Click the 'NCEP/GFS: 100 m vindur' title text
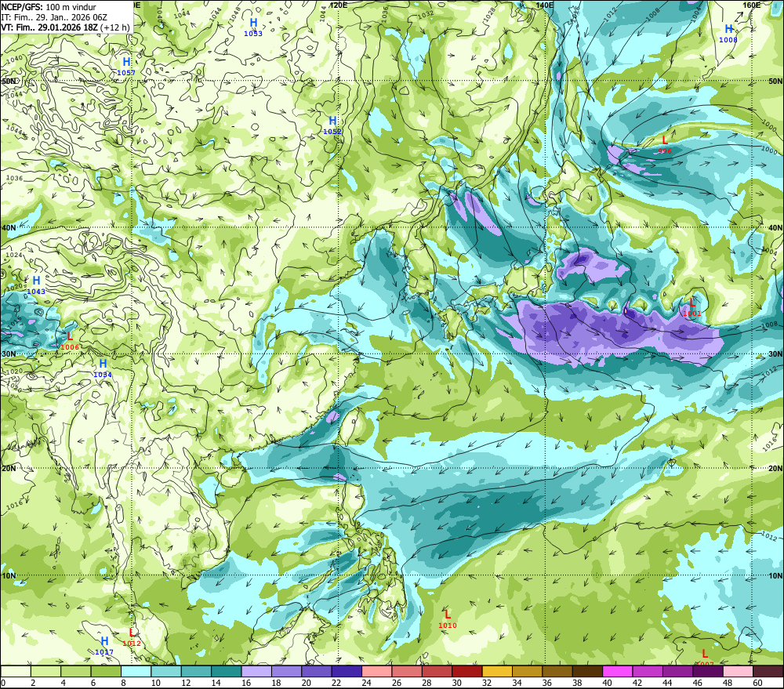 click(49, 7)
